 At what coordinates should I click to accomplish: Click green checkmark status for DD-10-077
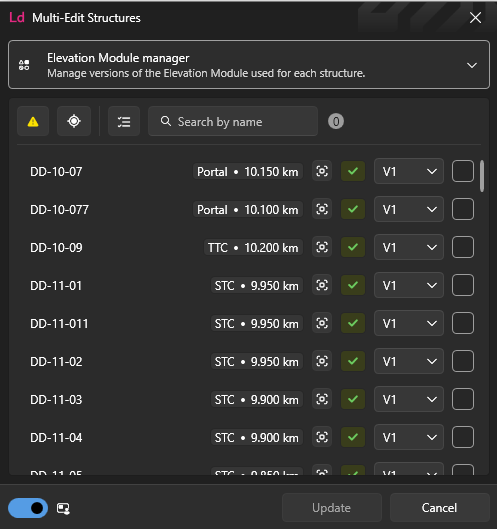click(x=353, y=210)
